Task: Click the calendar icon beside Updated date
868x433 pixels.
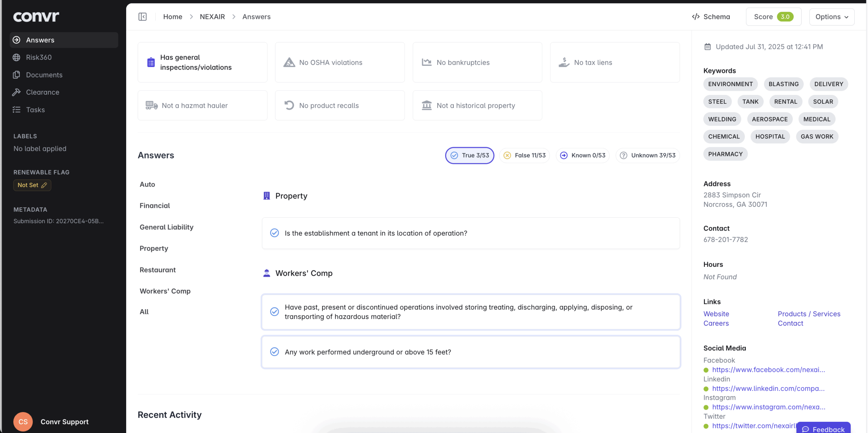Action: [707, 47]
